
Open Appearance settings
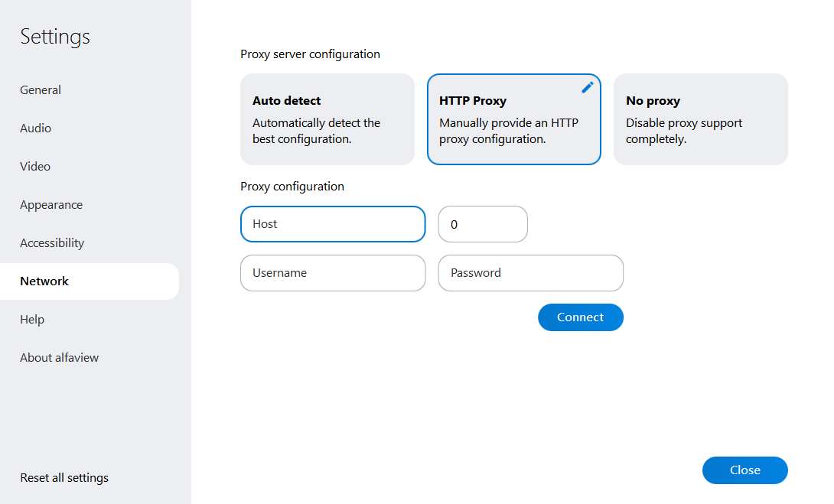pos(51,205)
